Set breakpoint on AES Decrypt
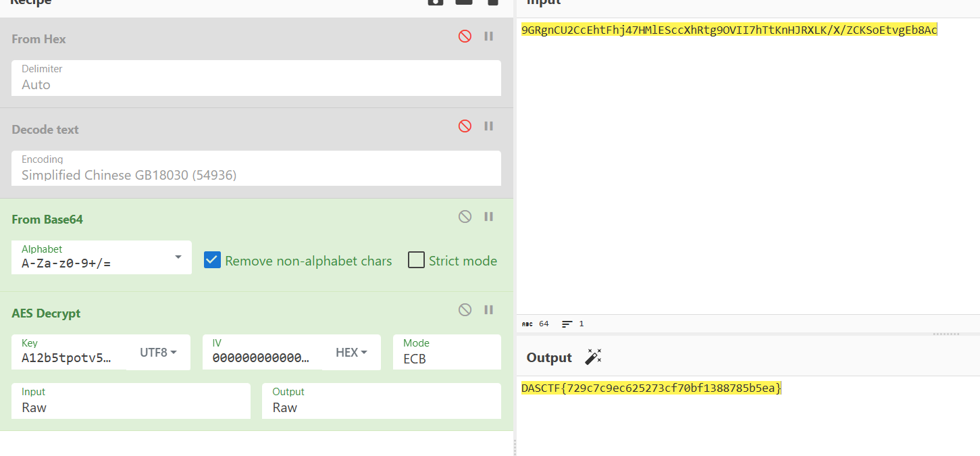Image resolution: width=980 pixels, height=456 pixels. coord(489,310)
